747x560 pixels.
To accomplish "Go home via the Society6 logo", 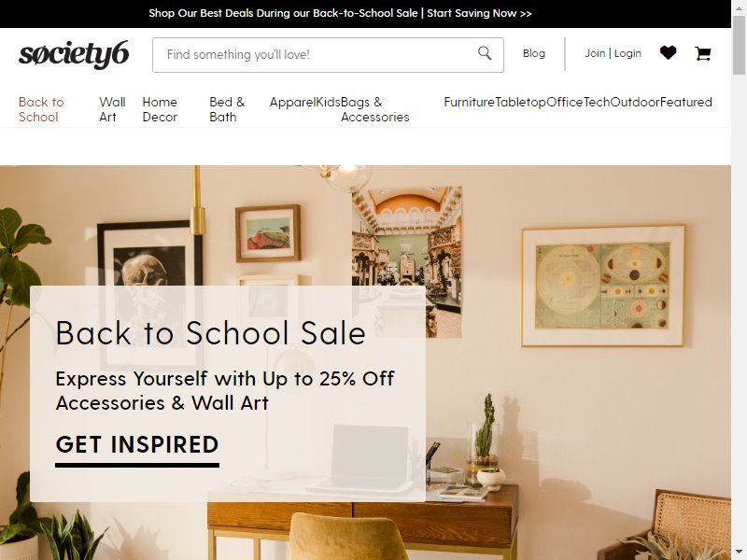I will click(74, 54).
